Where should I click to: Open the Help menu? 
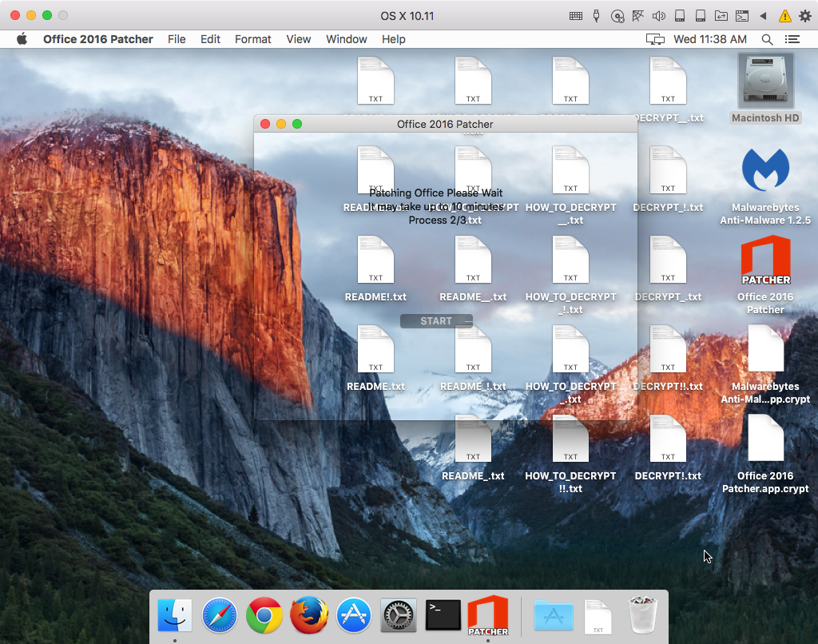[x=393, y=39]
